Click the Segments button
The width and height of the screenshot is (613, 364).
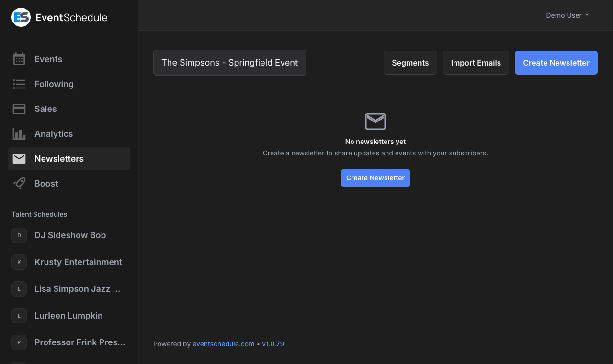[410, 63]
